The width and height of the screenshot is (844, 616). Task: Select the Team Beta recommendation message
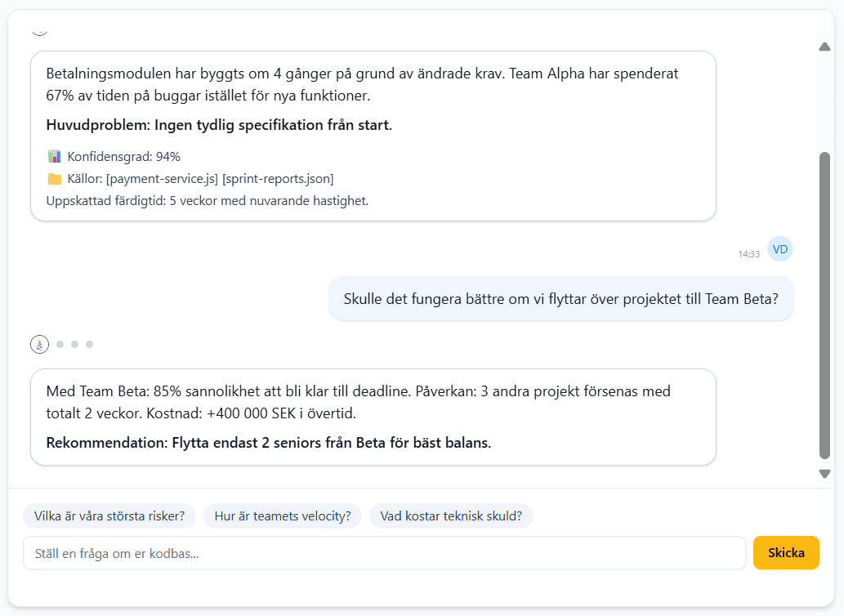click(373, 417)
